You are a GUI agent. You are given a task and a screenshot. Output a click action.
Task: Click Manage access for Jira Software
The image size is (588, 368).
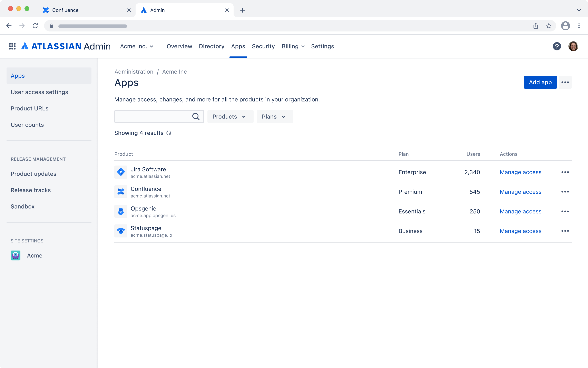click(x=520, y=172)
